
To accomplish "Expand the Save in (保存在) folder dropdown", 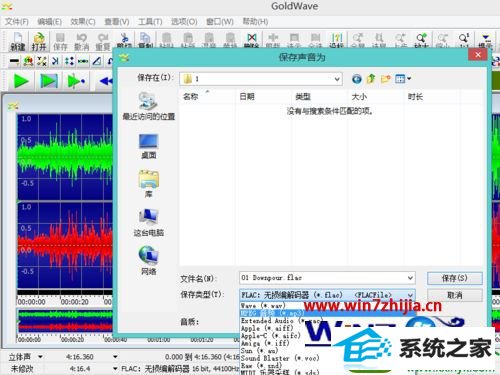I will (337, 79).
